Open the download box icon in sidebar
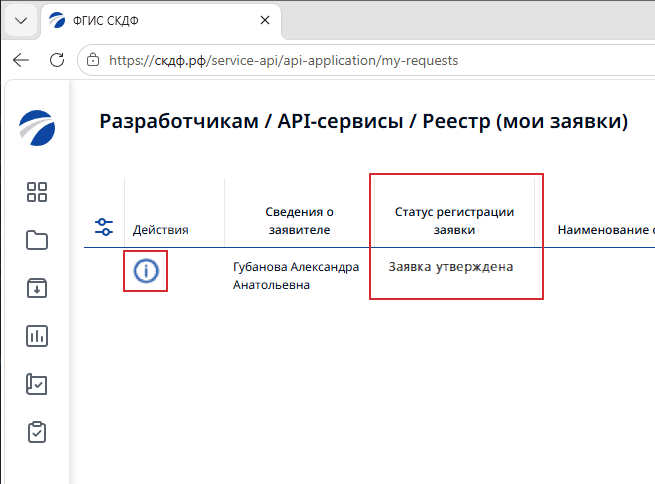 point(37,288)
